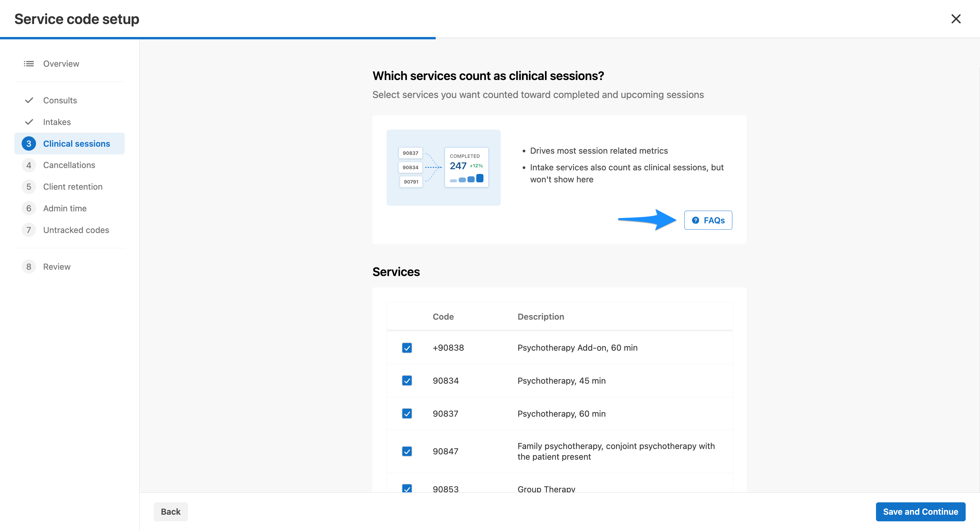This screenshot has width=980, height=531.
Task: Click the step 4 number badge
Action: click(29, 165)
